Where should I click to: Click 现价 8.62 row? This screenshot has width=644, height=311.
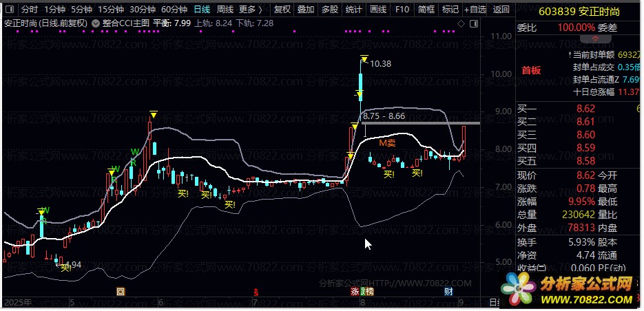point(556,175)
